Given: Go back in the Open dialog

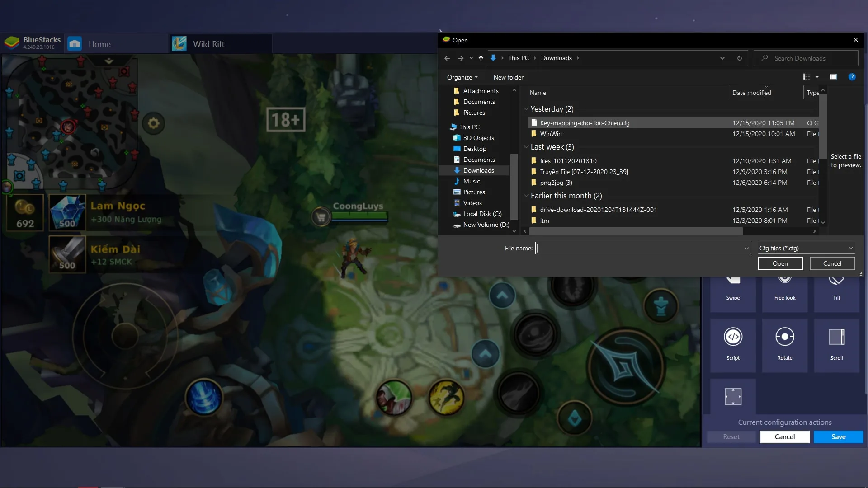Looking at the screenshot, I should (x=447, y=58).
